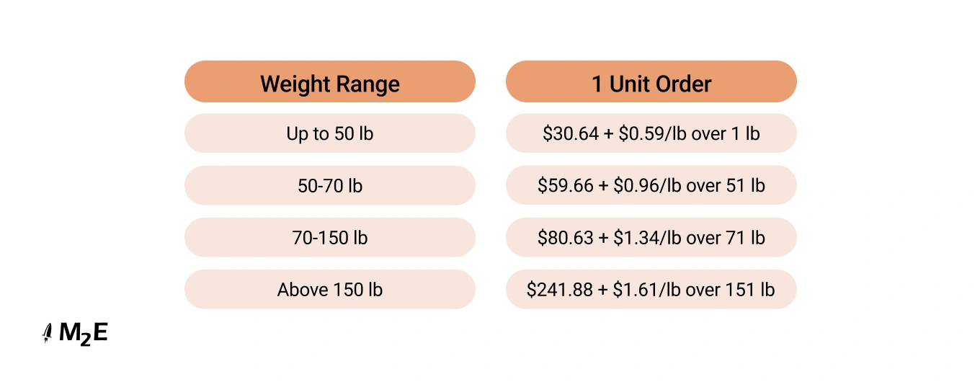Click the M2E rocket logo icon
The image size is (980, 382).
[48, 333]
